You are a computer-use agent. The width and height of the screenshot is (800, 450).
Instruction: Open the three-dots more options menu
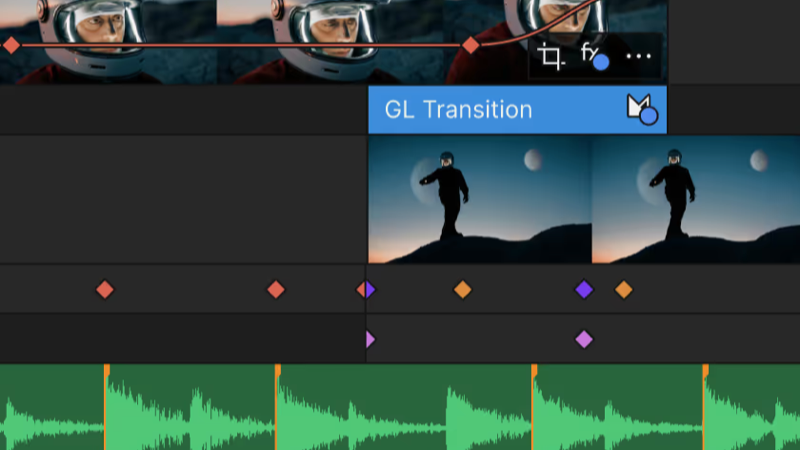(638, 56)
